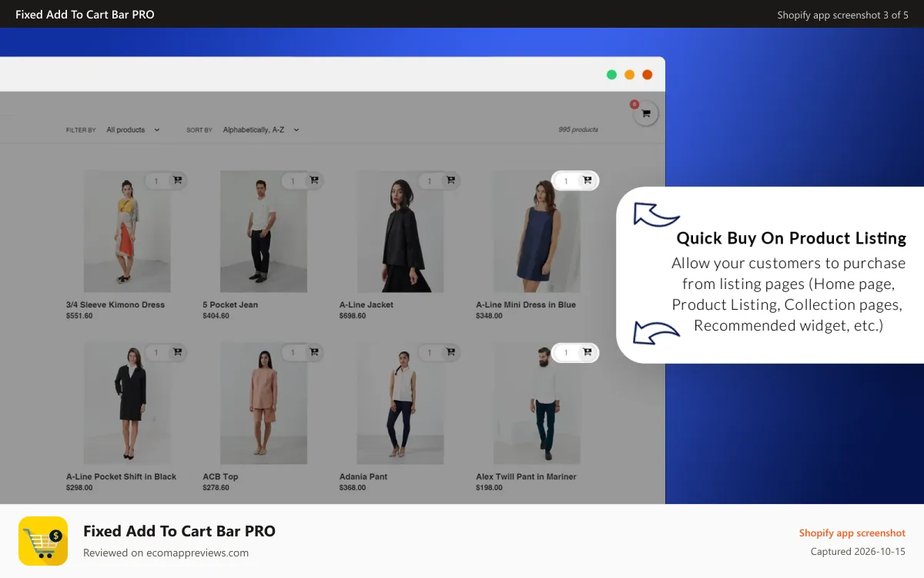
Task: Open 3/4 Sleeve Kimono Dress product image
Action: (127, 231)
